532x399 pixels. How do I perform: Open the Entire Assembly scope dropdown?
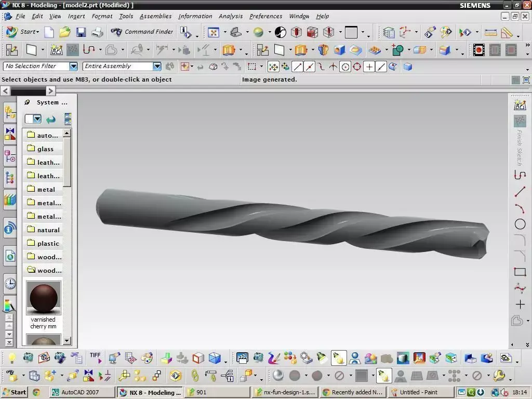click(x=157, y=66)
